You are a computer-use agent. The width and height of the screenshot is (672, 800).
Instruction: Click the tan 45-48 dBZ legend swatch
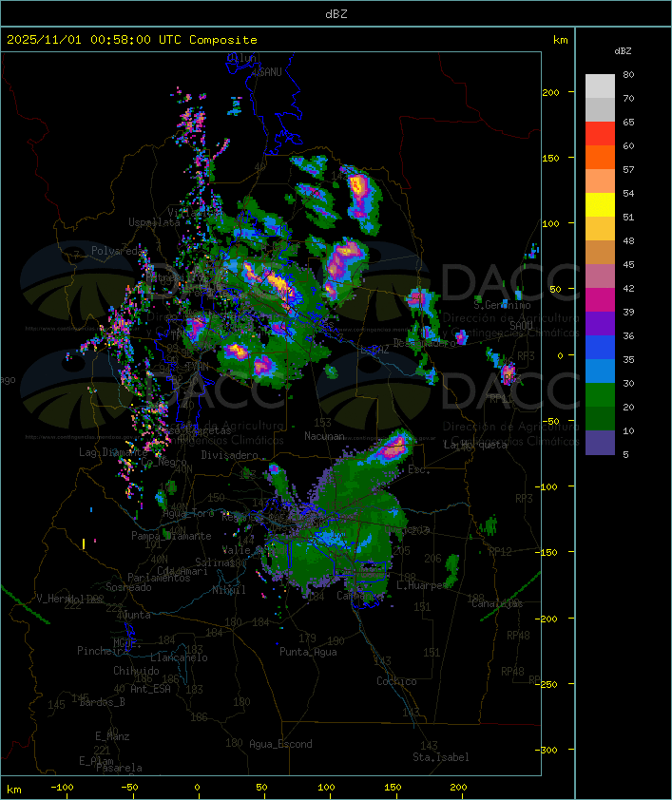point(600,253)
